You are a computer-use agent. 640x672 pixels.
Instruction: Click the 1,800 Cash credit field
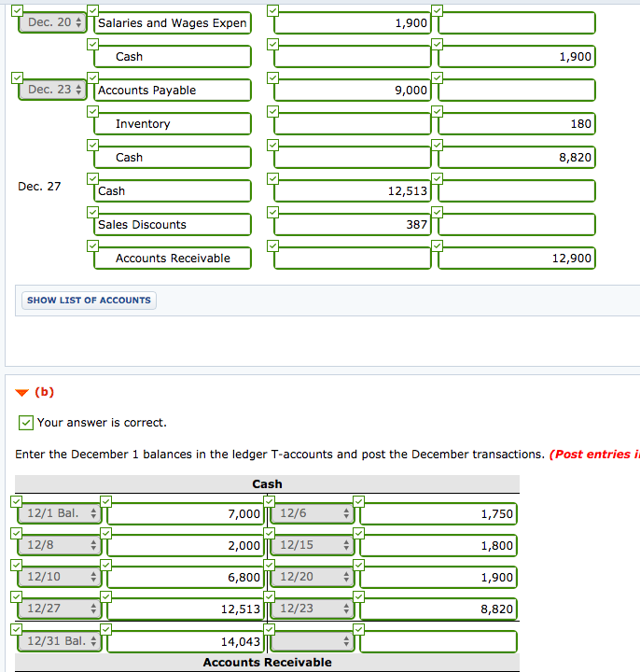tap(438, 545)
